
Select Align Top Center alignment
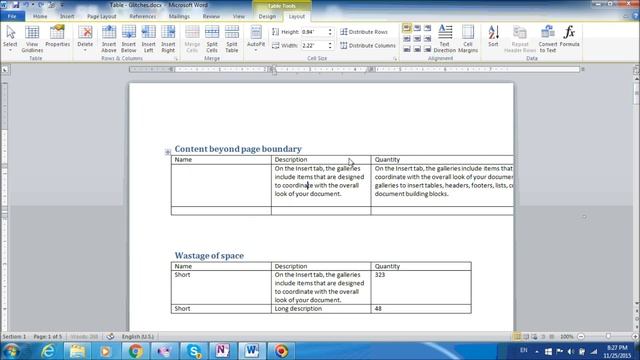(x=417, y=28)
